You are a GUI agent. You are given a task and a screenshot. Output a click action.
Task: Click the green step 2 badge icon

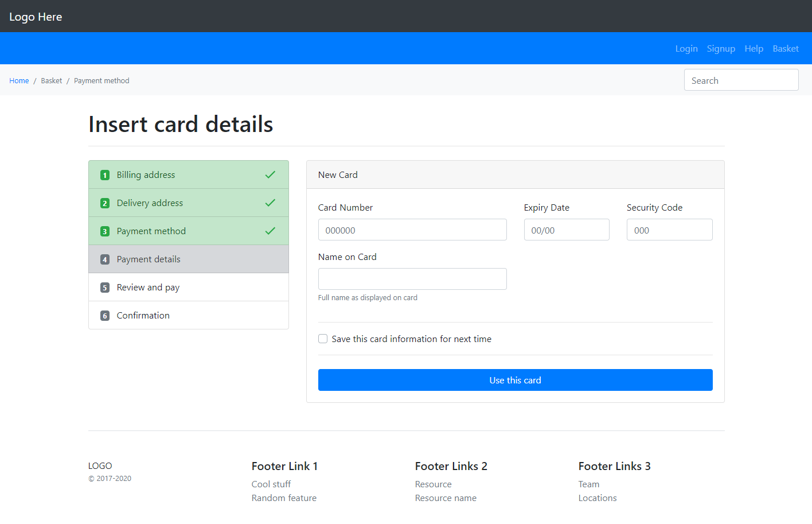click(x=105, y=203)
